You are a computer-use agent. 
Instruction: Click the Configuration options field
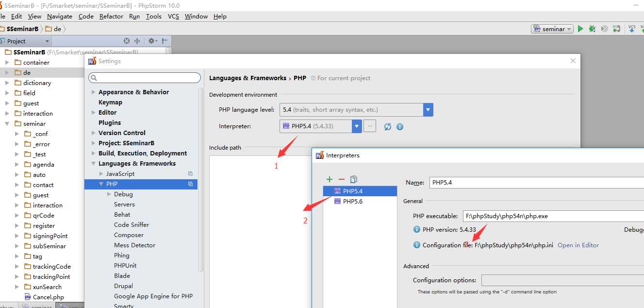[562, 280]
